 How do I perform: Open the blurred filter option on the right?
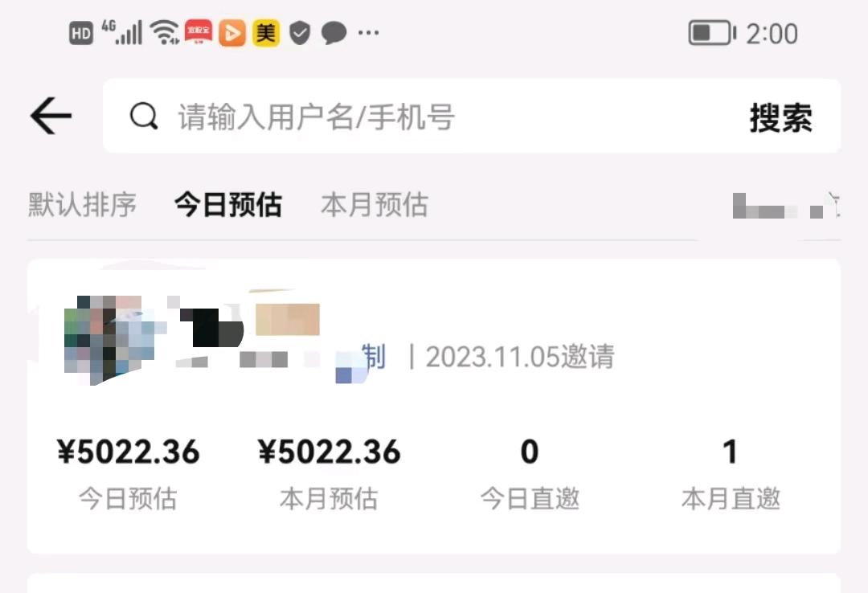[x=786, y=206]
